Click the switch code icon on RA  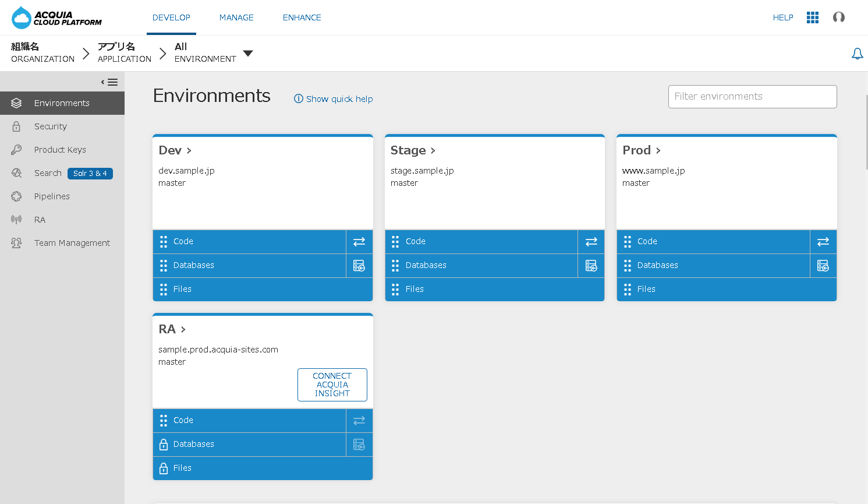pos(359,420)
